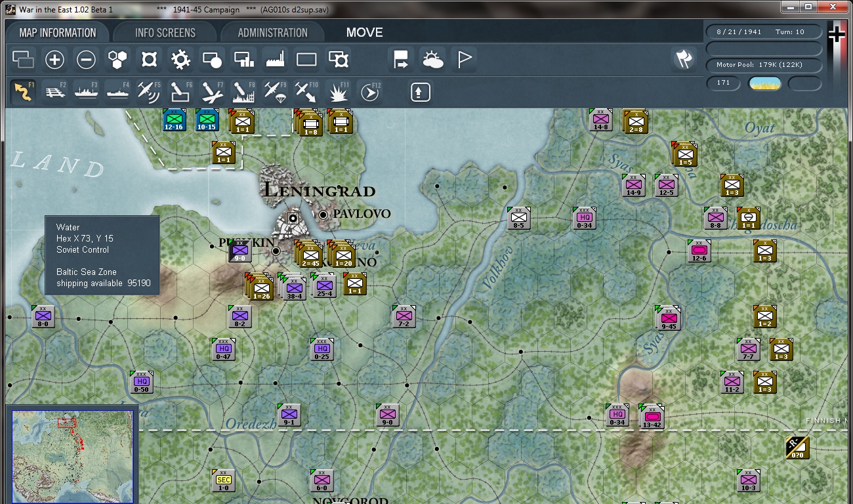This screenshot has width=853, height=504.
Task: Click the flag with arrow icon
Action: (401, 60)
